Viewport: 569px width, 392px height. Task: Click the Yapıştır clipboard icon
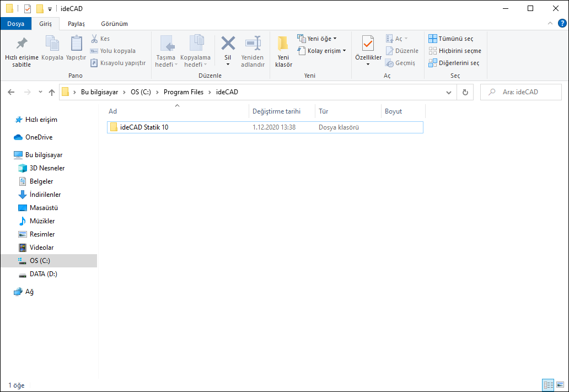click(76, 44)
